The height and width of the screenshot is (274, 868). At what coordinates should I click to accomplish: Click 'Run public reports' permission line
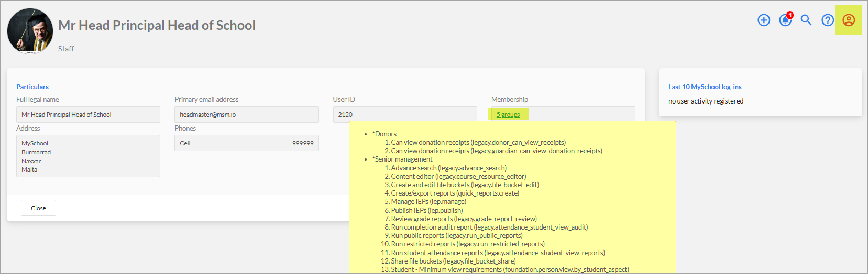pos(457,235)
